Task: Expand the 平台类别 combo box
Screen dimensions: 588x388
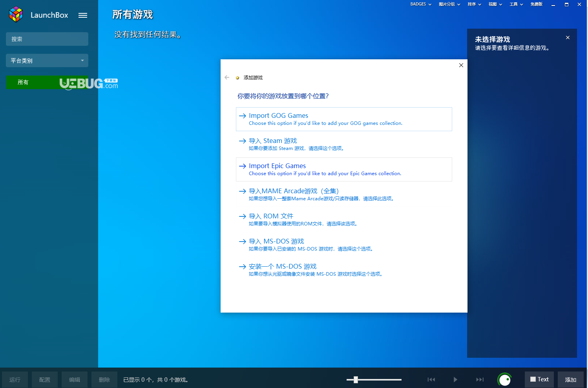Action: (x=47, y=60)
